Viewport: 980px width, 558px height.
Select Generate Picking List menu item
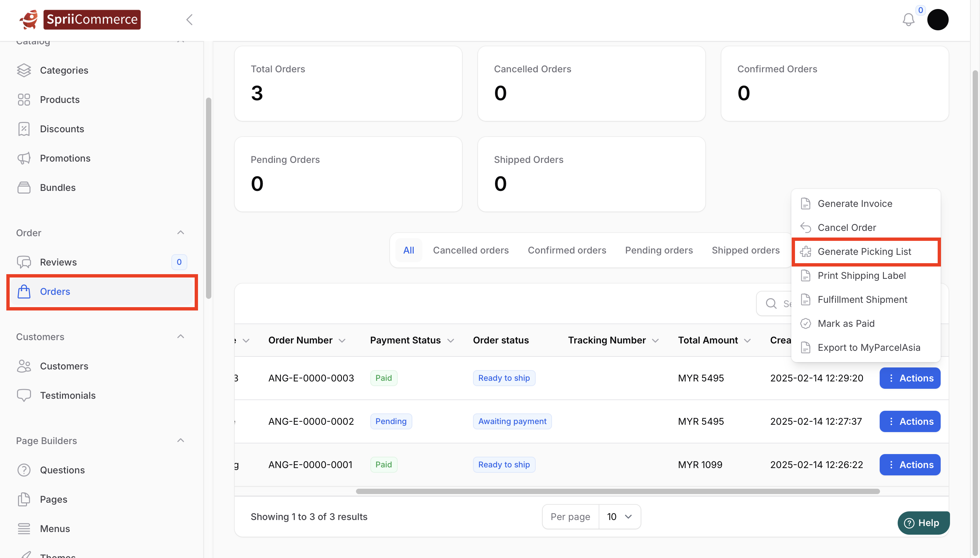pyautogui.click(x=864, y=252)
